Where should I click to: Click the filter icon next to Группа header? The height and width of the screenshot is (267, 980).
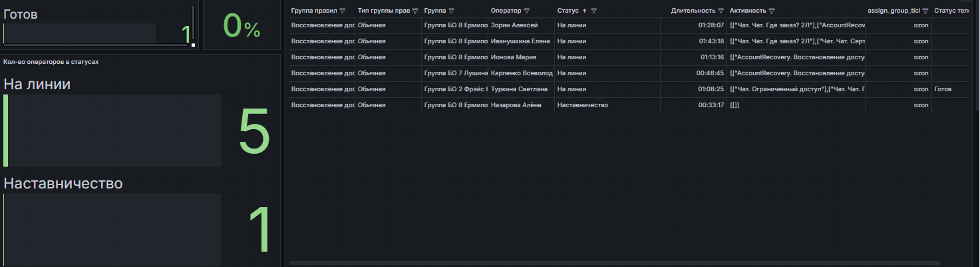click(452, 11)
